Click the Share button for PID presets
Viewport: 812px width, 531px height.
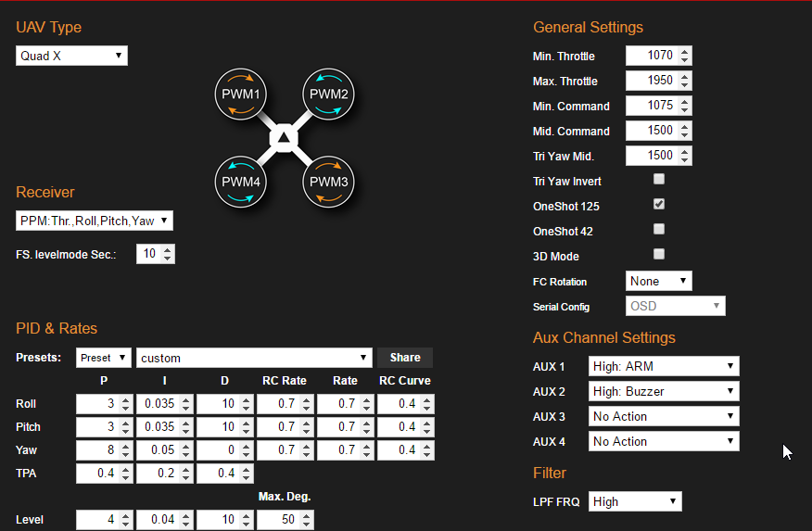(x=404, y=358)
